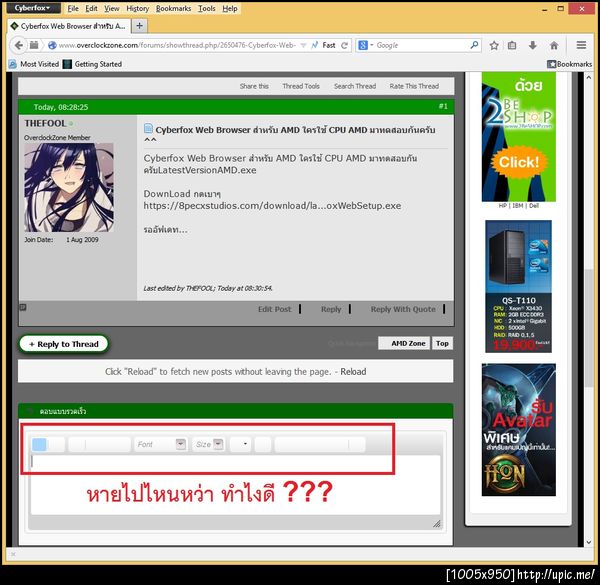The image size is (600, 585).
Task: Open the Edit menu
Action: click(91, 8)
